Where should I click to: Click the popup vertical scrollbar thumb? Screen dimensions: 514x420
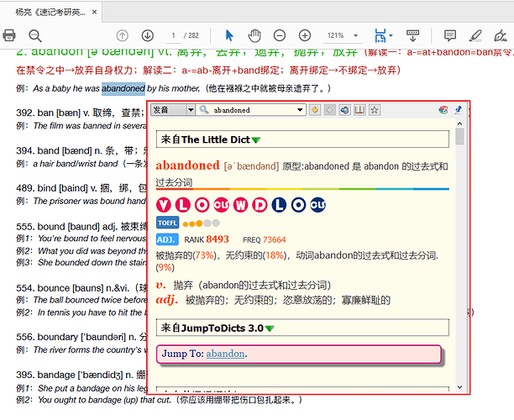459,136
